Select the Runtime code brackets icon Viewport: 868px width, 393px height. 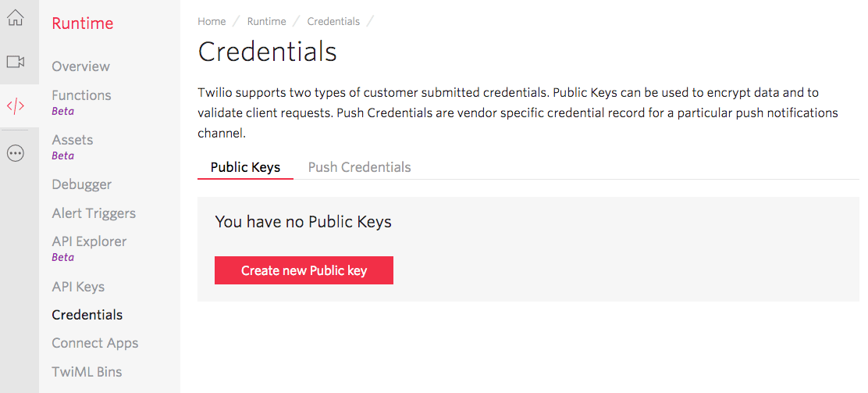click(x=16, y=106)
